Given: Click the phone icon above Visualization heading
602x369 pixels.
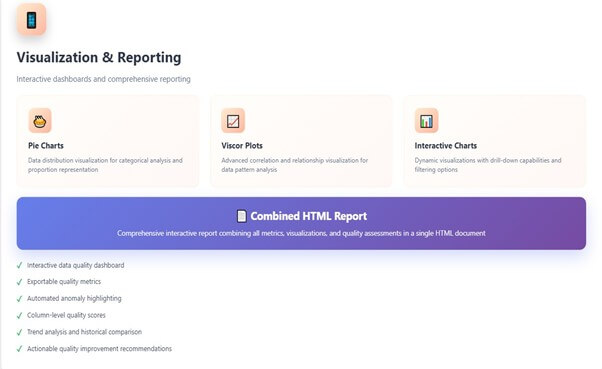Looking at the screenshot, I should (31, 20).
